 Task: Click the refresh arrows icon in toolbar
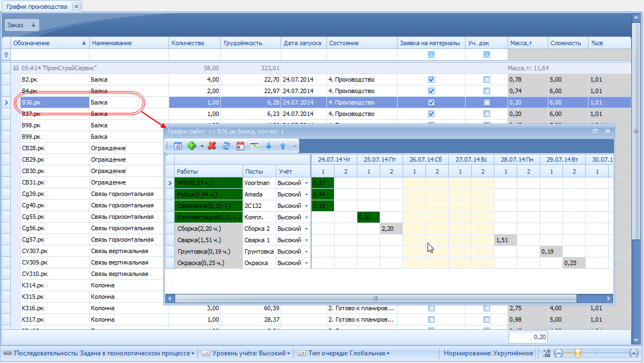coord(226,146)
